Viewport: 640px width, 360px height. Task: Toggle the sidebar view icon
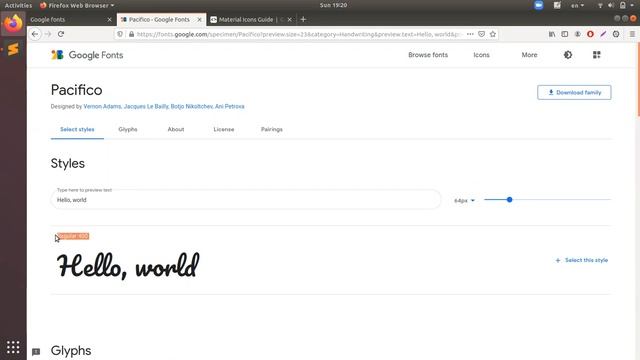point(564,34)
